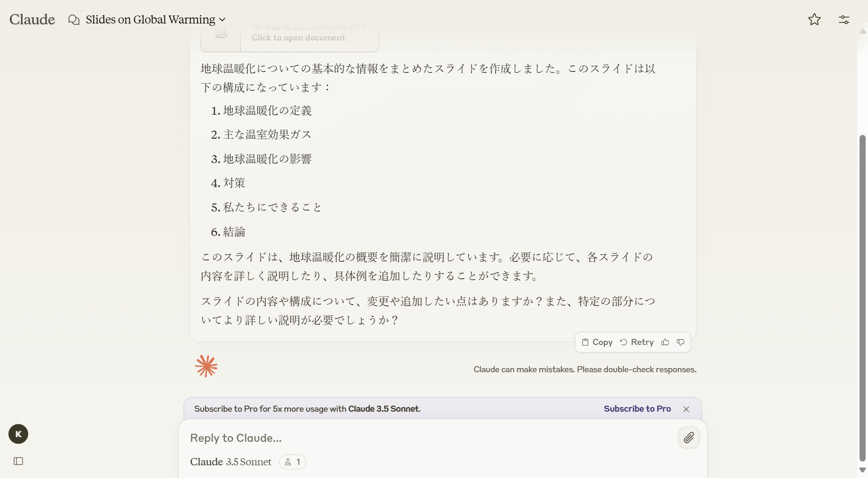Click the orange Claude starburst icon
The height and width of the screenshot is (478, 868).
[x=206, y=366]
